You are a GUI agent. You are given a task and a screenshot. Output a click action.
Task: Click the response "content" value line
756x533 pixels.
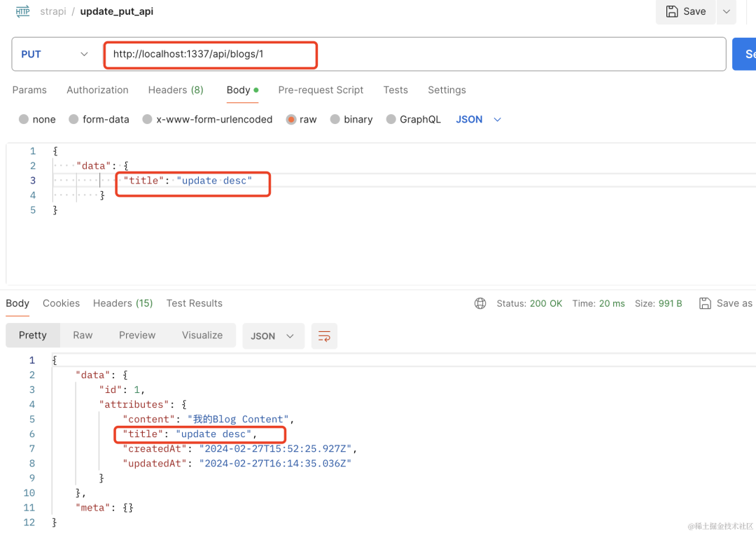209,419
